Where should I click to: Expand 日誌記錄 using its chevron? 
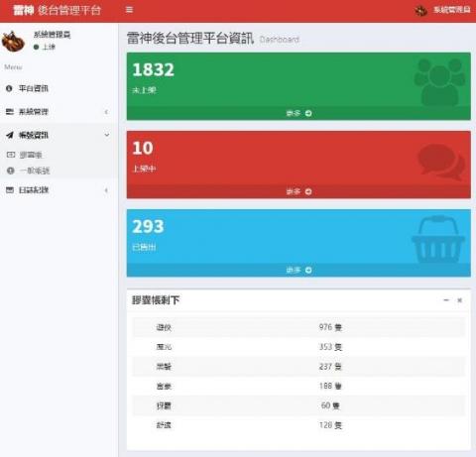(106, 190)
